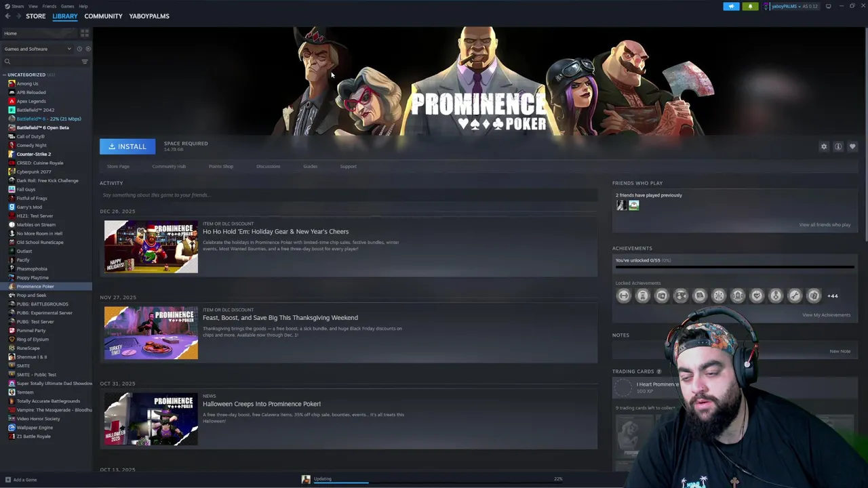Select Battlefield 6 downloading entry
Screen dimensions: 868x488
46,119
